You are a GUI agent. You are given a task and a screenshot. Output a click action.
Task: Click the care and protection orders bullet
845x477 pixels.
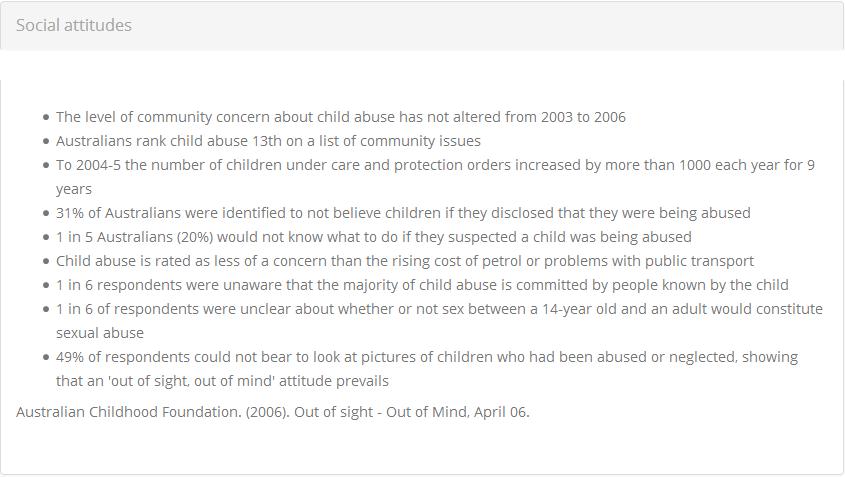[435, 177]
